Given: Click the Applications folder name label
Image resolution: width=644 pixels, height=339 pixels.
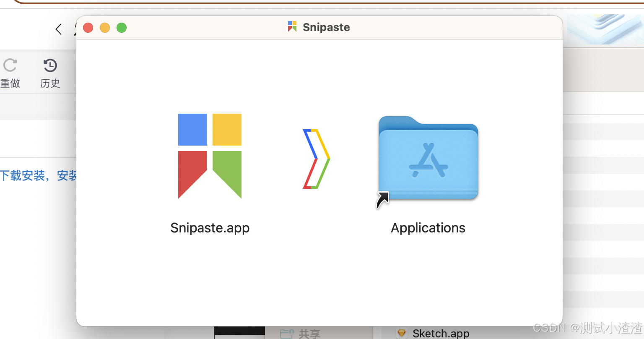Looking at the screenshot, I should 428,228.
